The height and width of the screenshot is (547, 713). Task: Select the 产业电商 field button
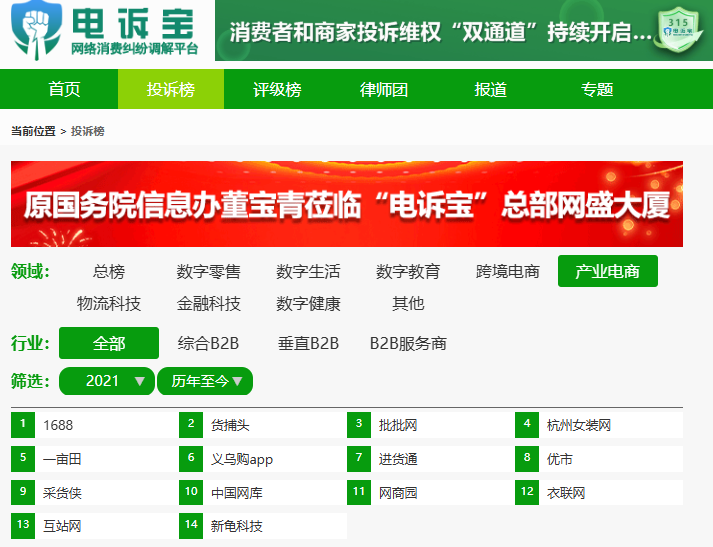click(607, 272)
